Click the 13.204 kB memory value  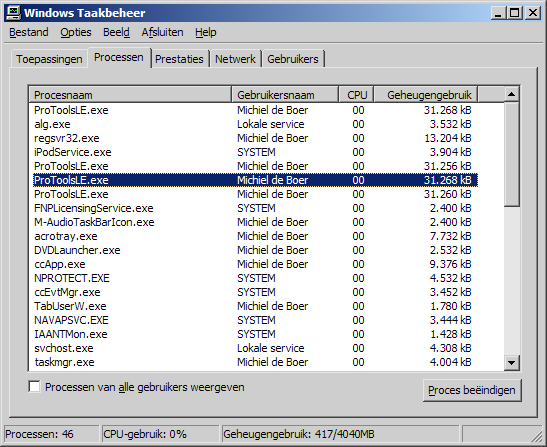click(x=448, y=138)
